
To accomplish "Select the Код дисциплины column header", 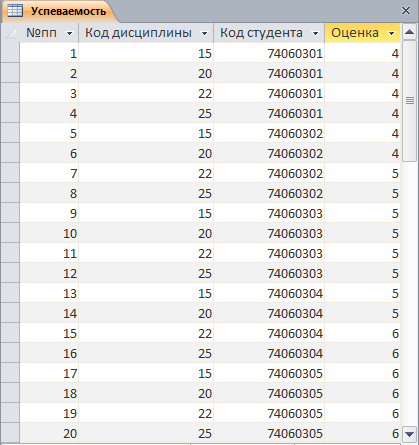I will [146, 33].
